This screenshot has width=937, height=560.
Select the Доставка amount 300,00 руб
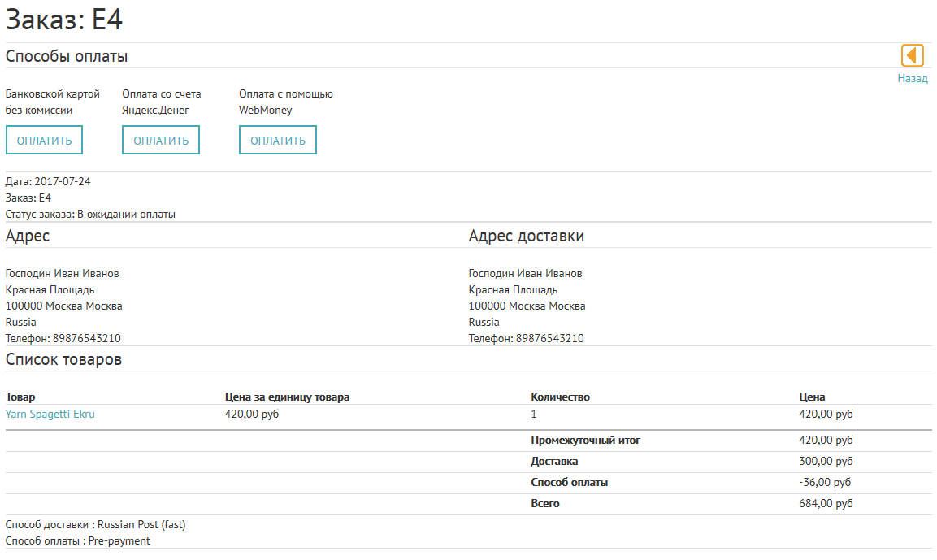[826, 461]
